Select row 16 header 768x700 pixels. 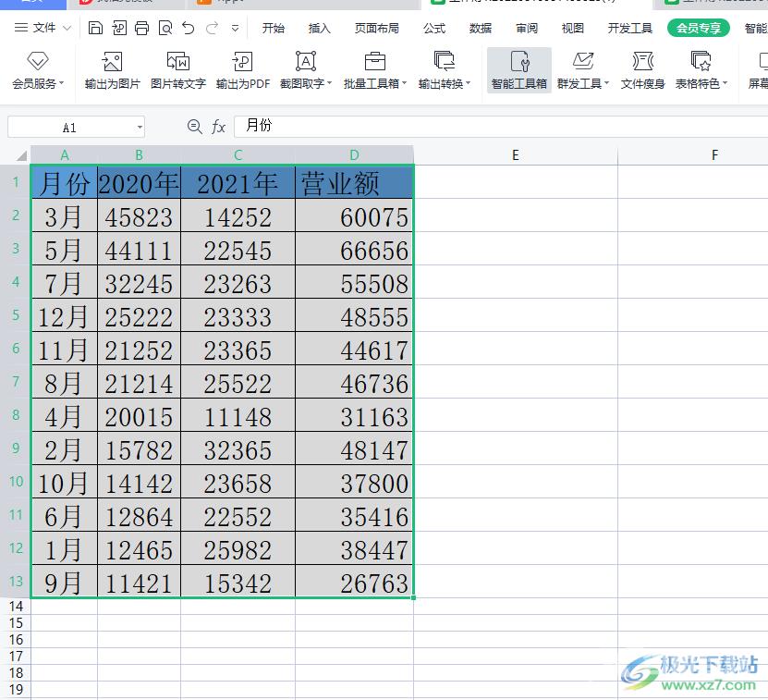tap(16, 639)
